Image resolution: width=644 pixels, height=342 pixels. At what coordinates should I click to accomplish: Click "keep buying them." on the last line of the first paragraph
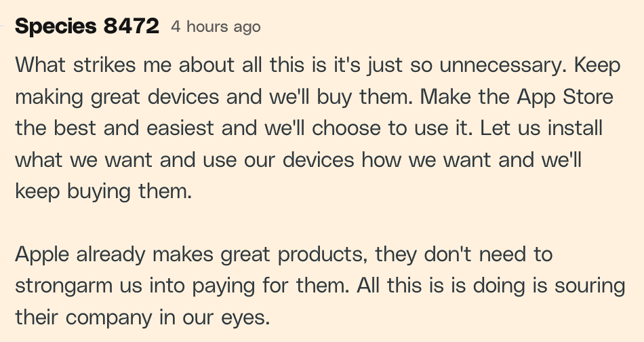[x=104, y=191]
